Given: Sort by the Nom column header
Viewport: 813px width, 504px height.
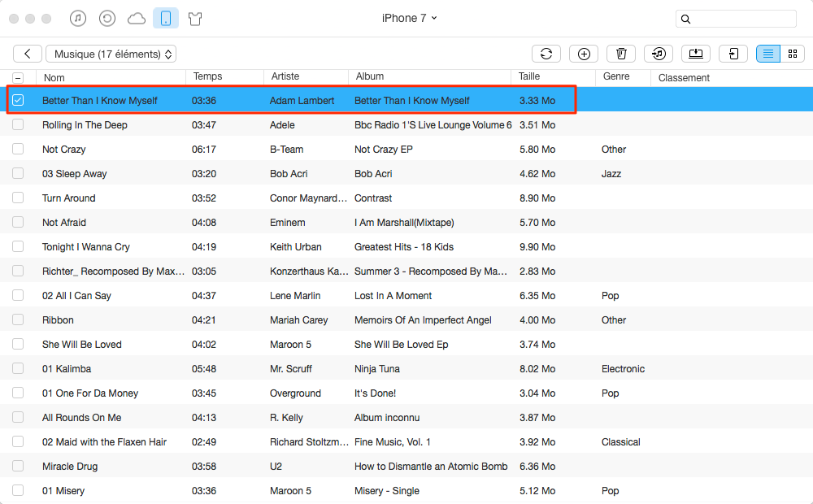Looking at the screenshot, I should [x=54, y=78].
